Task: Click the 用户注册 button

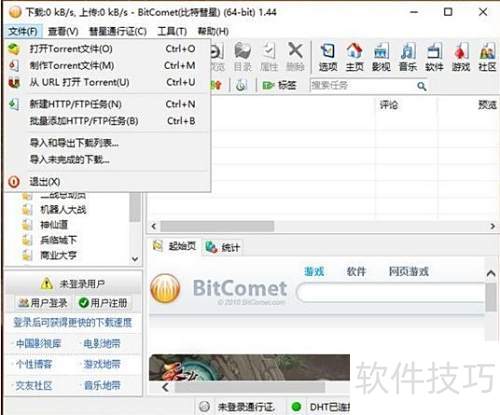Action: pyautogui.click(x=103, y=303)
